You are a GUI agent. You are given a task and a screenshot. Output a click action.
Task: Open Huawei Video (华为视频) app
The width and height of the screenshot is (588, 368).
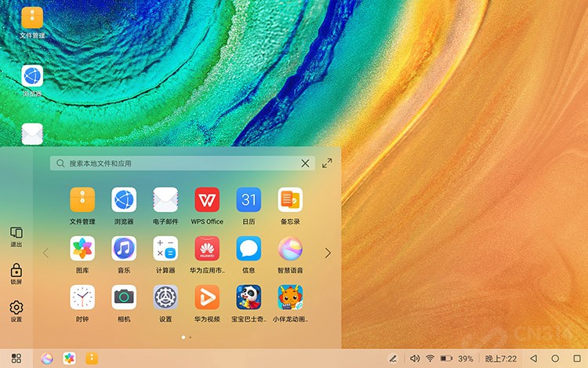[x=207, y=297]
